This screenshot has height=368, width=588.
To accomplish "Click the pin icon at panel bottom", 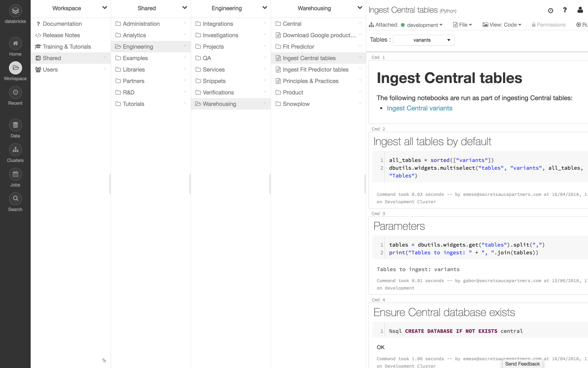I will (104, 360).
